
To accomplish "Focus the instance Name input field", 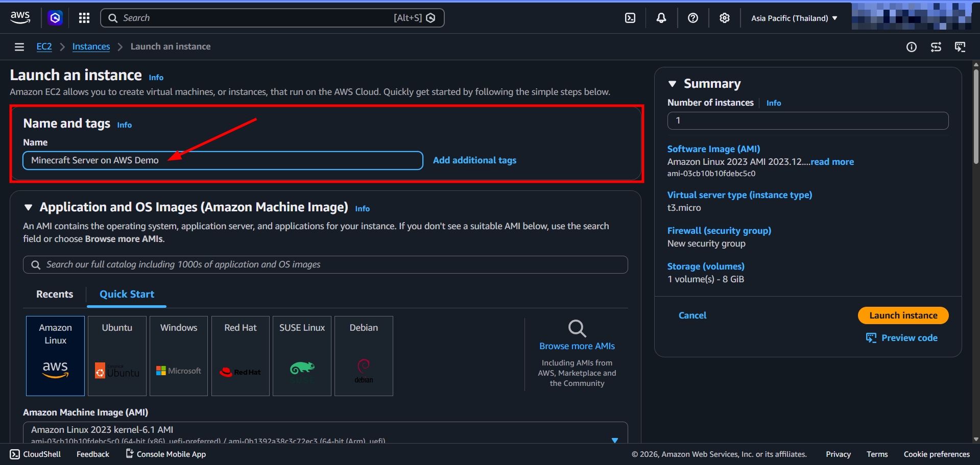I will coord(223,160).
